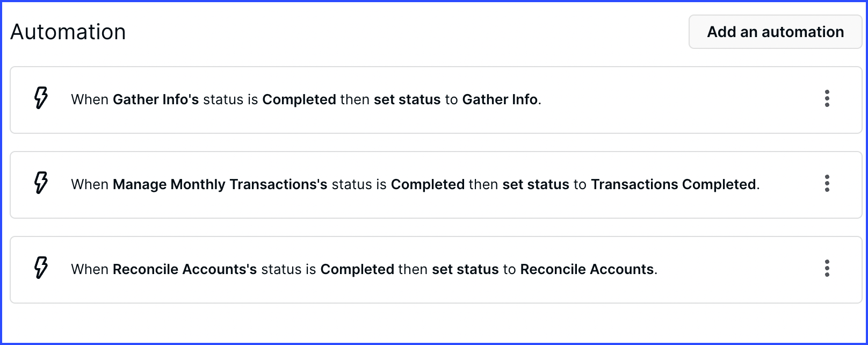
Task: Open kebab menu for Manage Monthly Transactions automation
Action: pyautogui.click(x=827, y=184)
